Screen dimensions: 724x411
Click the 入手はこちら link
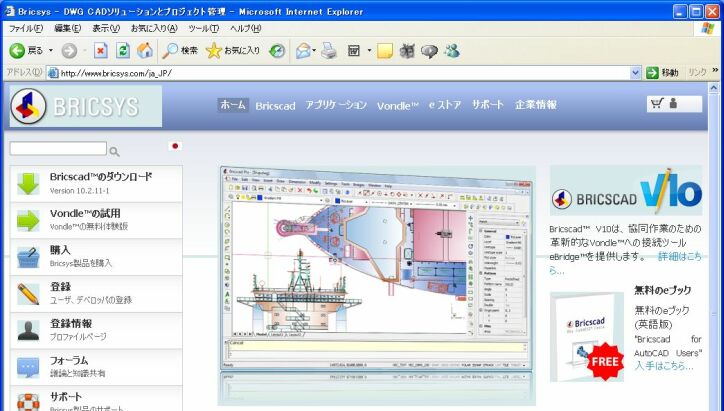664,366
